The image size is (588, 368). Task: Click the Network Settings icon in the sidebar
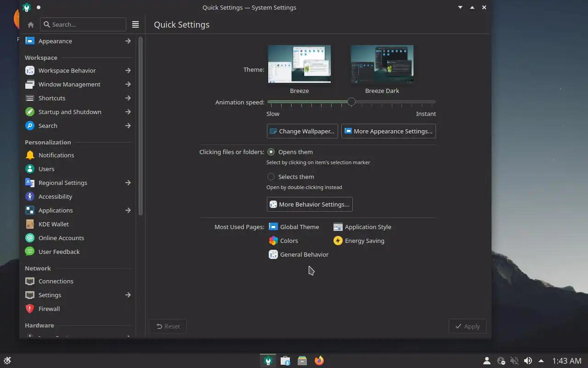(30, 295)
